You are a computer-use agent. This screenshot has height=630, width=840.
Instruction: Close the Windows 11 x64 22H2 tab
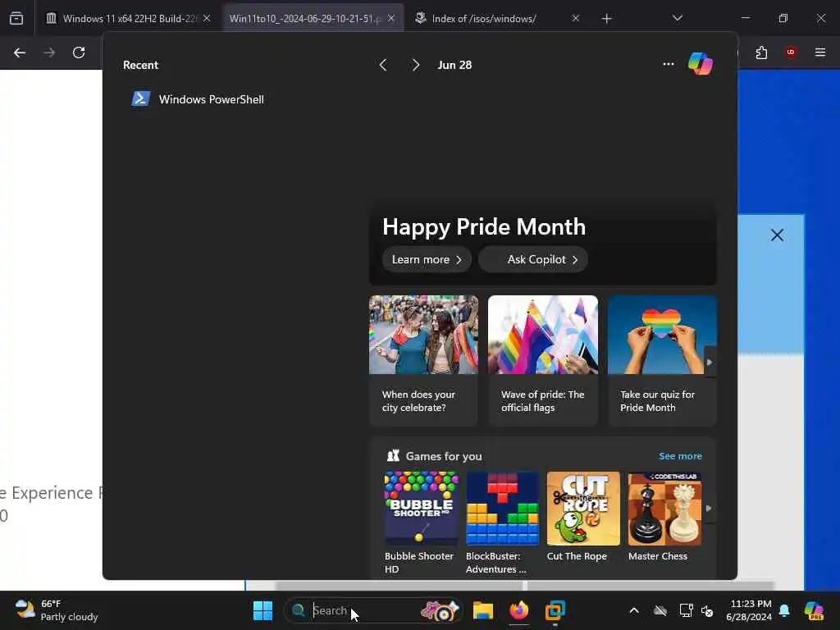[x=207, y=18]
